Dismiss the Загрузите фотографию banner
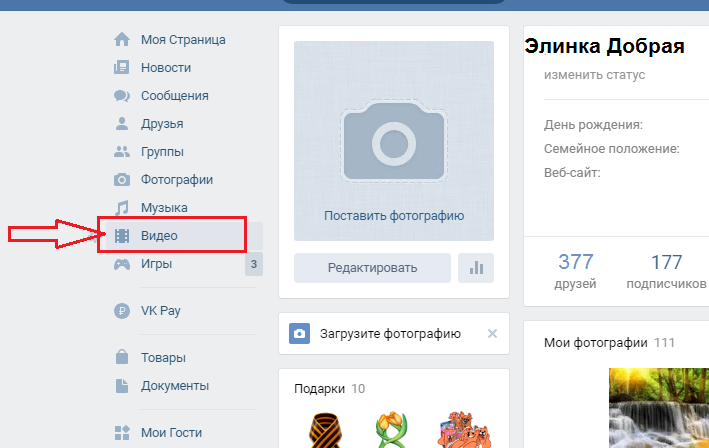Image resolution: width=709 pixels, height=448 pixels. 492,334
